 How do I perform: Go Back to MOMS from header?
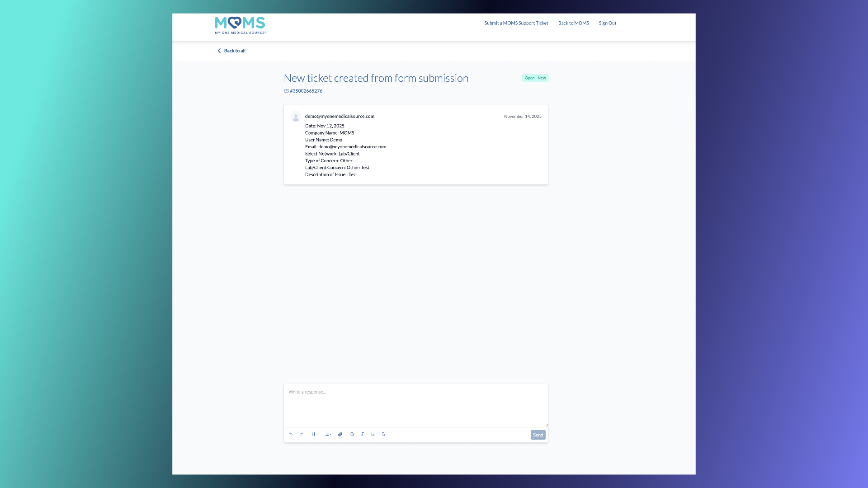573,23
